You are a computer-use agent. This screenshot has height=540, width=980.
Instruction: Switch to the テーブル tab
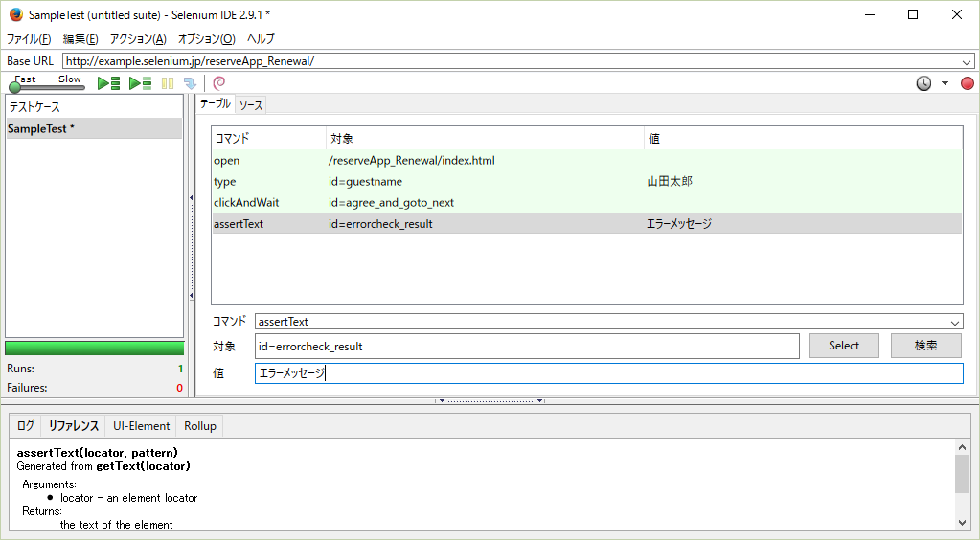tap(215, 104)
